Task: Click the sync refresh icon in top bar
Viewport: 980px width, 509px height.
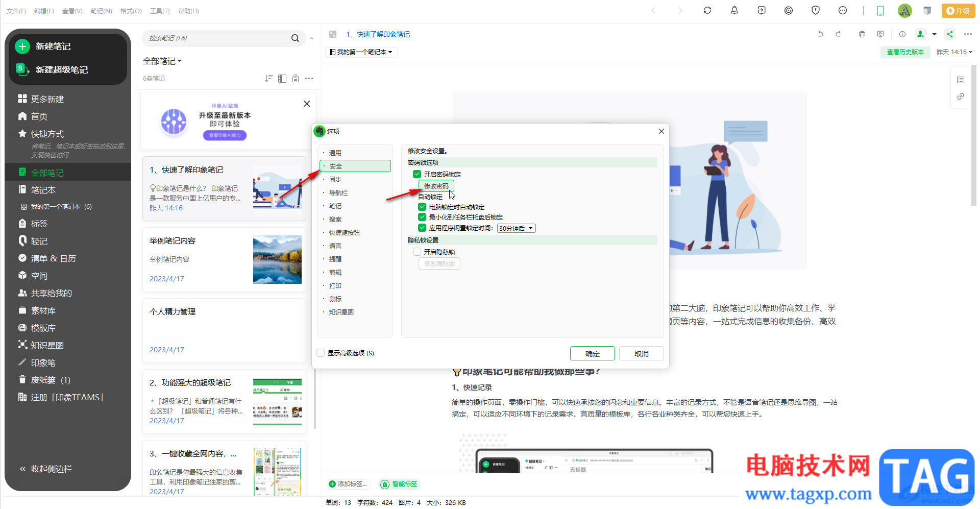Action: tap(707, 10)
